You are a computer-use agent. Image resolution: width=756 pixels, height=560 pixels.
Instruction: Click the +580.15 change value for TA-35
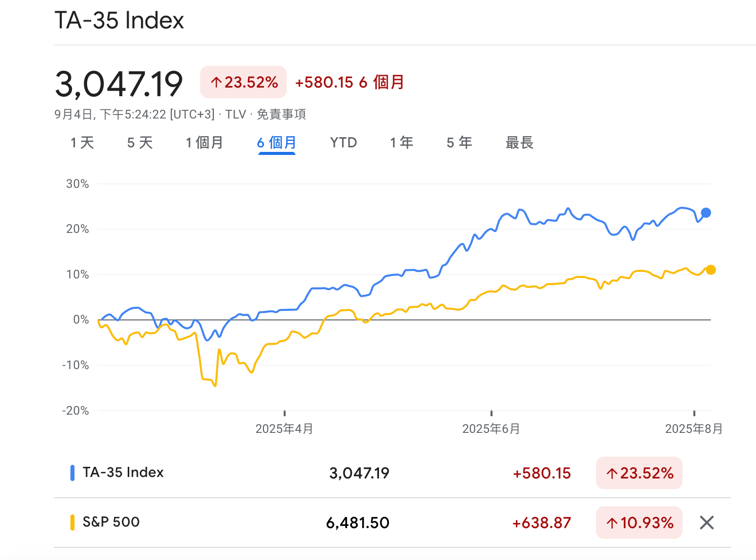point(541,473)
